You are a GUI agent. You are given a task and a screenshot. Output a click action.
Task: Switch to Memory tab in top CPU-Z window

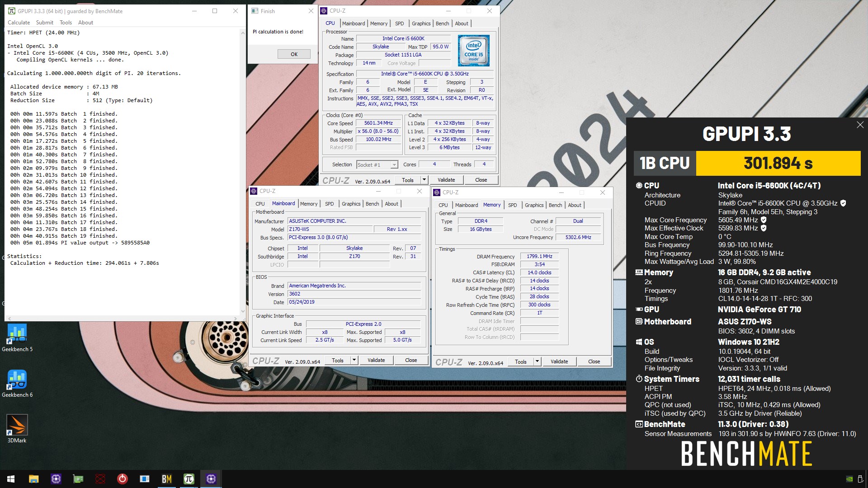coord(379,23)
